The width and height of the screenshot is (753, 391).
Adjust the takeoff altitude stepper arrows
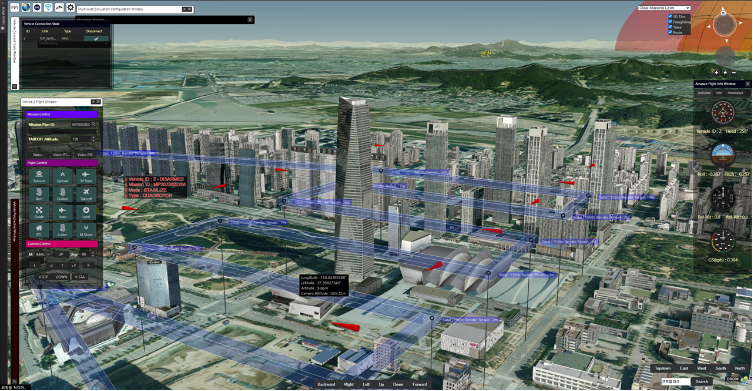click(x=93, y=139)
